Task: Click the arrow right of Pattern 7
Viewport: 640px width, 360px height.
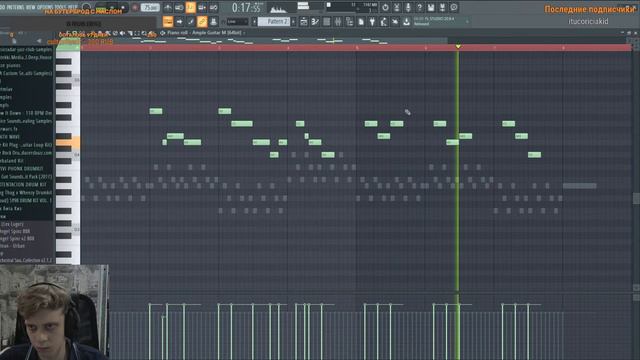Action: [293, 22]
